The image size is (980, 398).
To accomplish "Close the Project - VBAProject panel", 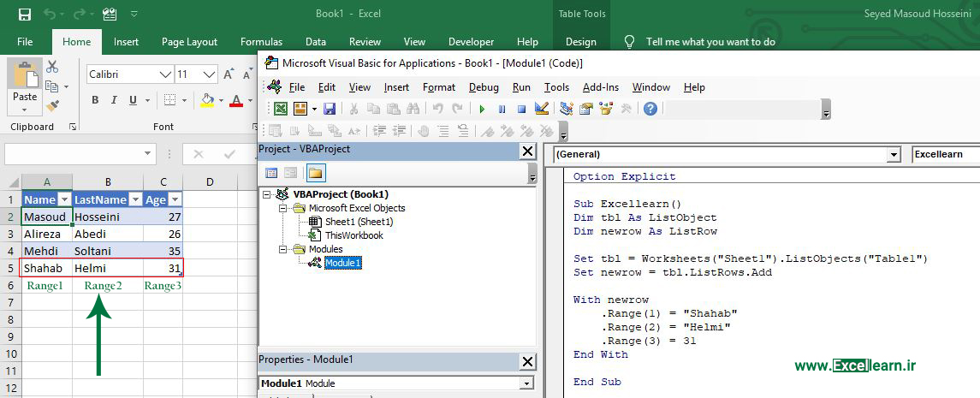I will 527,151.
